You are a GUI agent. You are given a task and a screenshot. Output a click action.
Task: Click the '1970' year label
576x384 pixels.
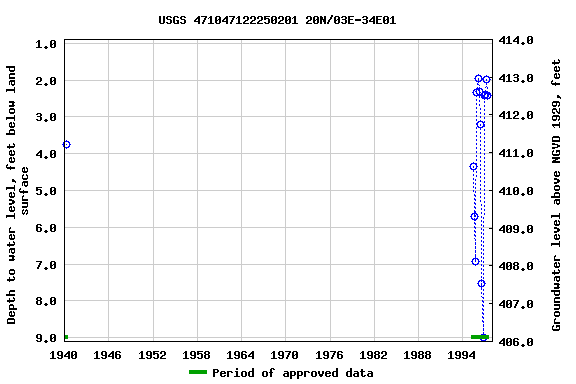(x=284, y=355)
